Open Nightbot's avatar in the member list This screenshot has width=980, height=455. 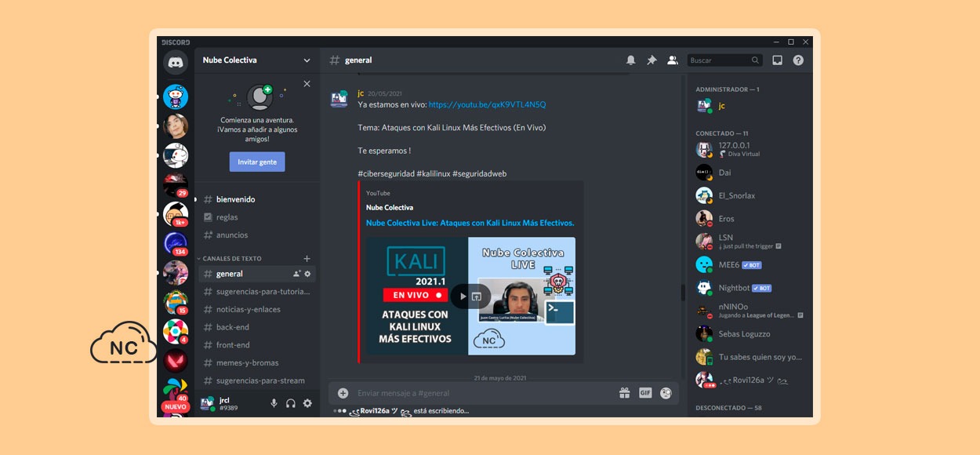point(704,288)
